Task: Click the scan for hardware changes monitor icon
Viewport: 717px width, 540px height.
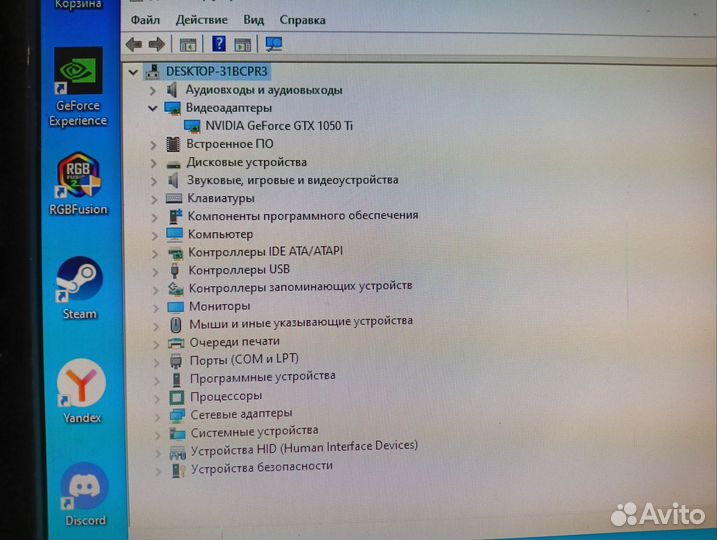Action: pyautogui.click(x=273, y=44)
